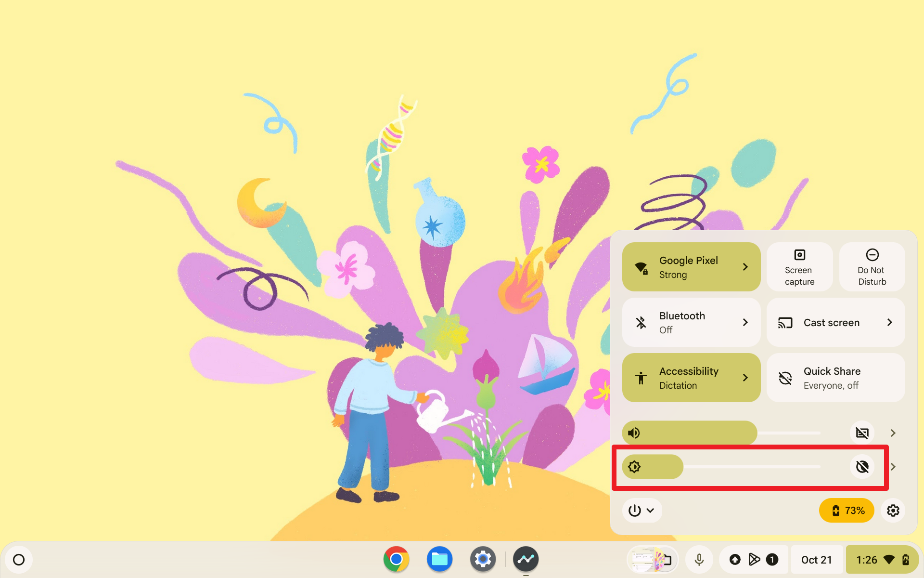924x578 pixels.
Task: Expand power button options
Action: pos(650,510)
